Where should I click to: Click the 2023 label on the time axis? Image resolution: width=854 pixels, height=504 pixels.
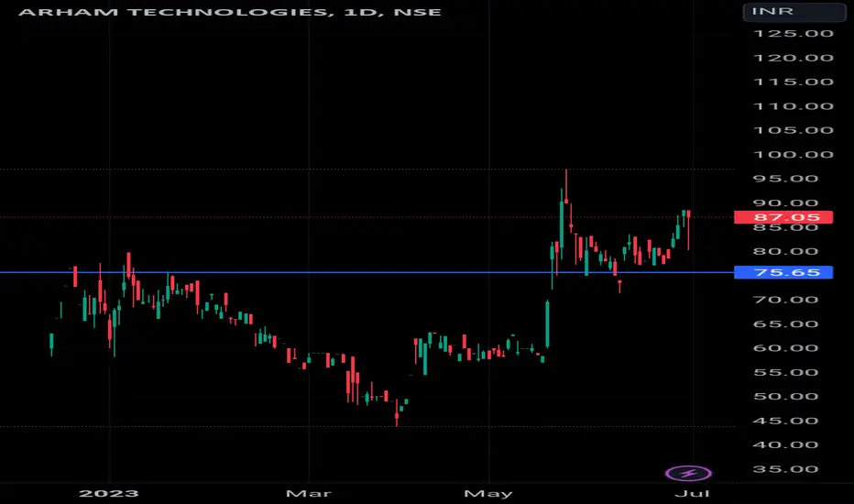(x=109, y=493)
